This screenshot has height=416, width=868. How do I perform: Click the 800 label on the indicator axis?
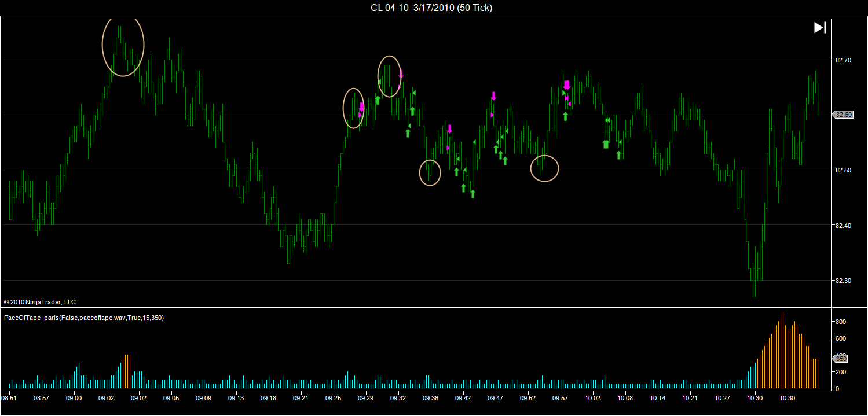click(x=841, y=322)
